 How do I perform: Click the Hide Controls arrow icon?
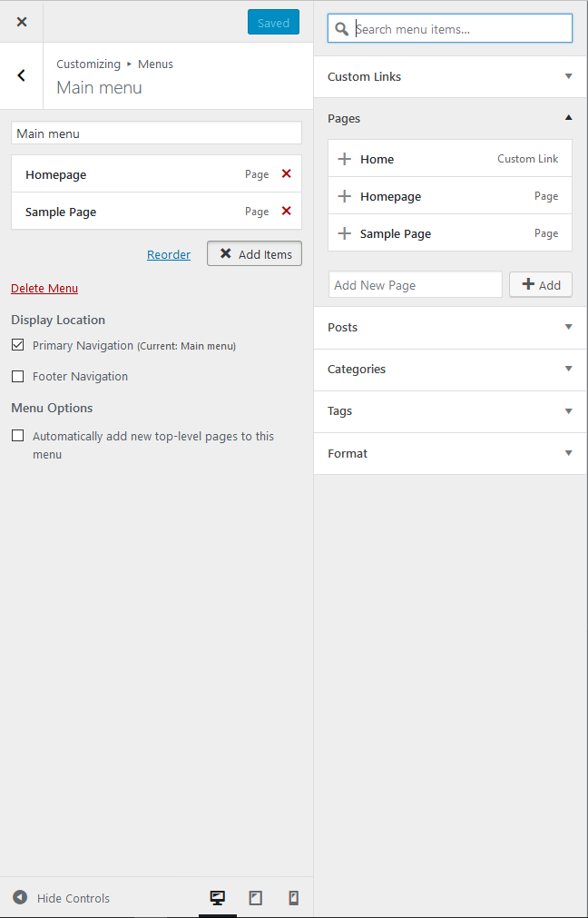tap(20, 897)
